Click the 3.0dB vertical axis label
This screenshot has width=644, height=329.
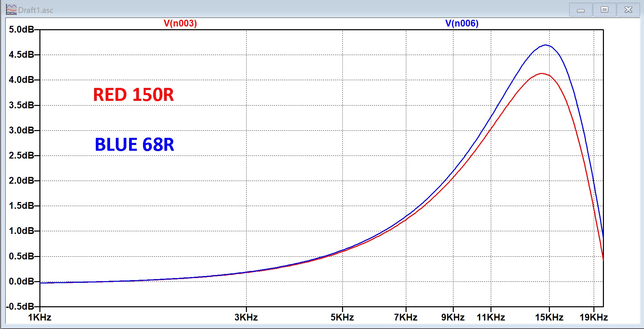point(21,130)
